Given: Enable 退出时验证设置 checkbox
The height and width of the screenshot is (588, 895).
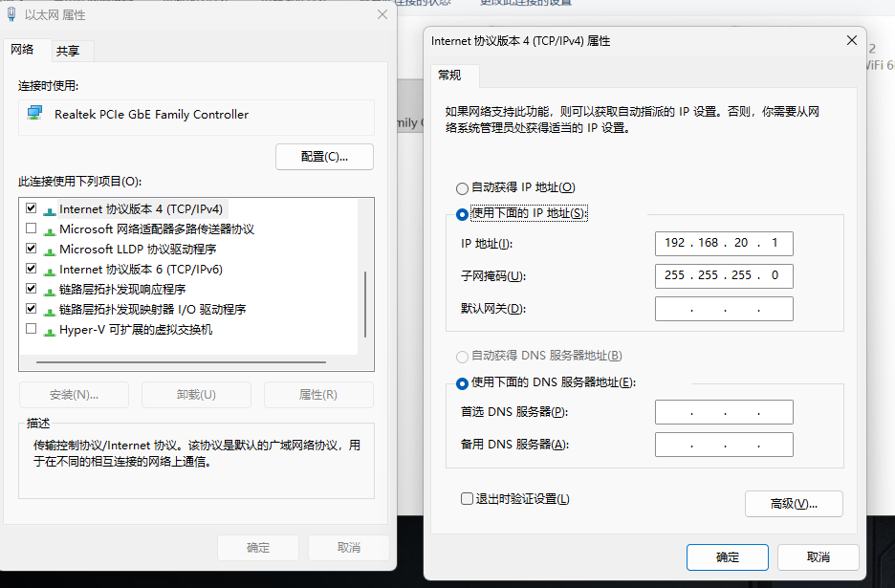Looking at the screenshot, I should coord(467,499).
